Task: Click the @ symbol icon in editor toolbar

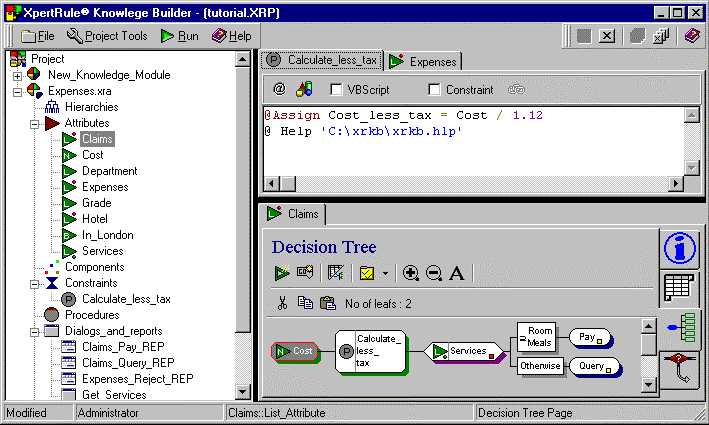Action: click(x=279, y=89)
